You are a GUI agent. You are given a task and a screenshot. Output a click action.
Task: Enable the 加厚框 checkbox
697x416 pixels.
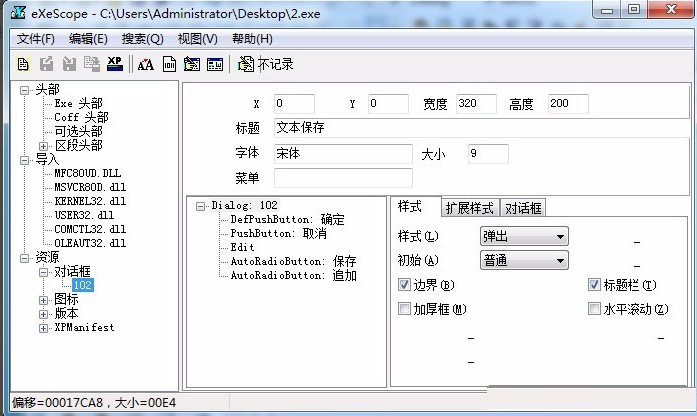pyautogui.click(x=405, y=309)
